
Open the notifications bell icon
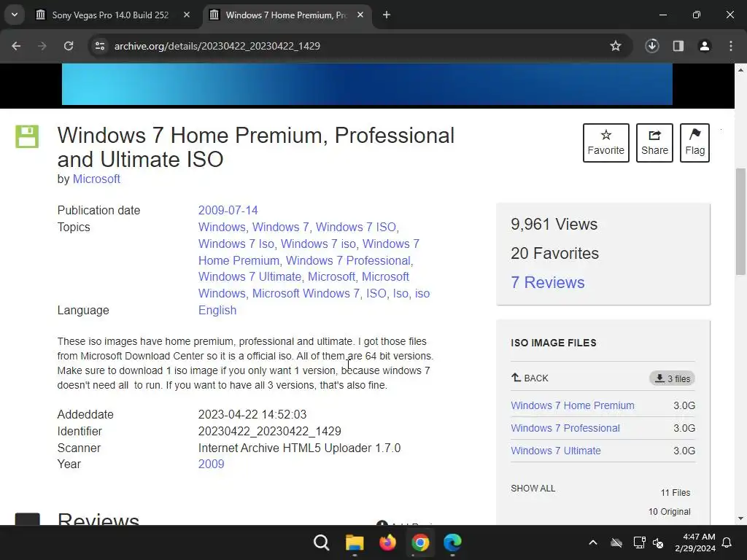pos(727,542)
